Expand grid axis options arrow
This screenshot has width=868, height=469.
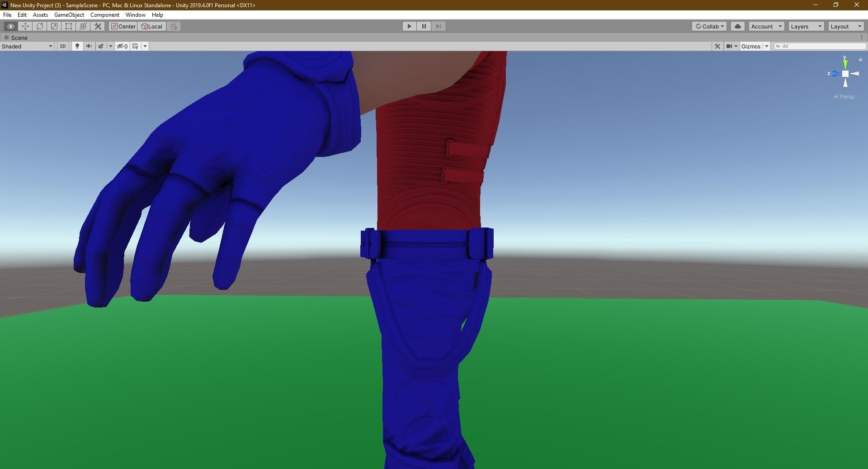tap(145, 46)
